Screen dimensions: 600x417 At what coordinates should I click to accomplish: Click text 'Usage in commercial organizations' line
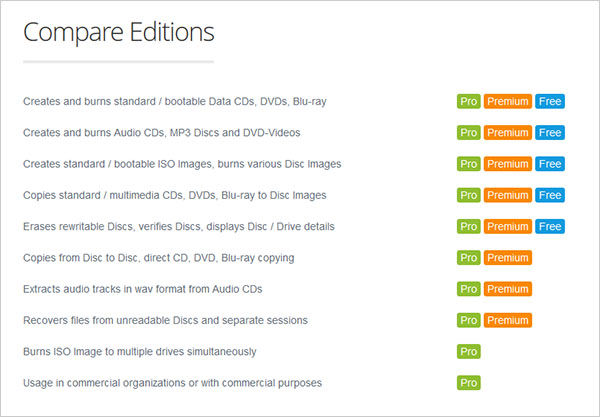tap(172, 383)
